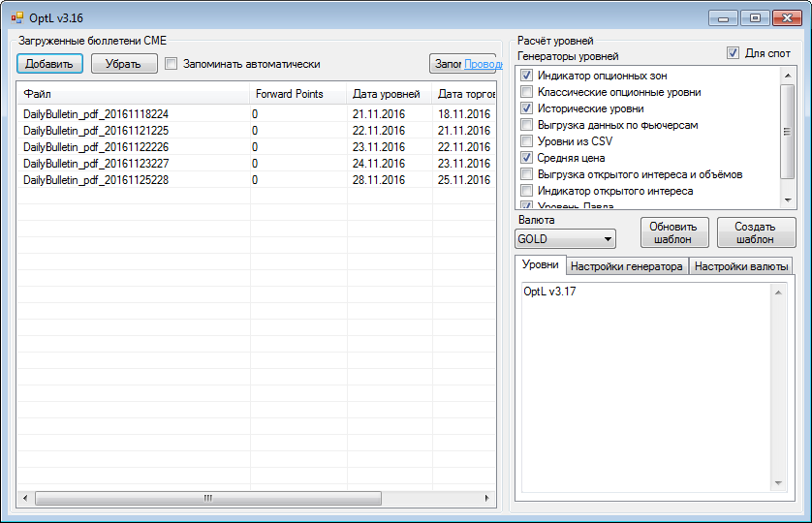Click the OptL application icon in title bar

16,16
